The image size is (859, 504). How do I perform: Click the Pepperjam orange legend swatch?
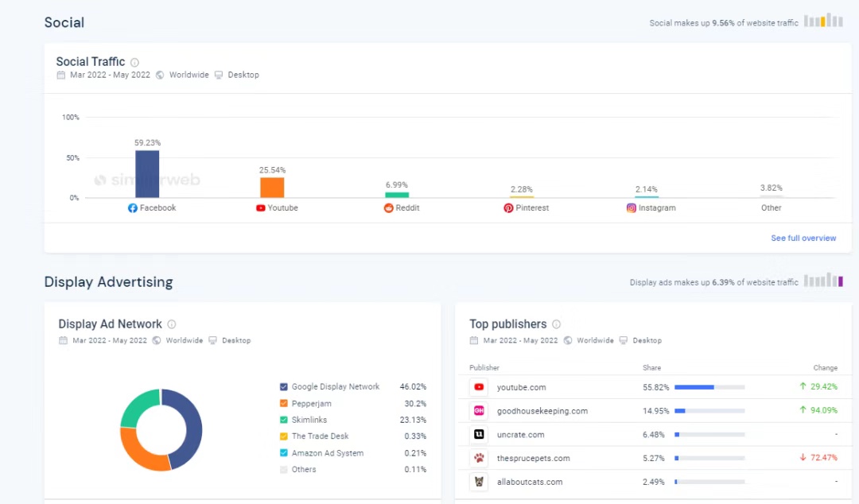point(284,404)
